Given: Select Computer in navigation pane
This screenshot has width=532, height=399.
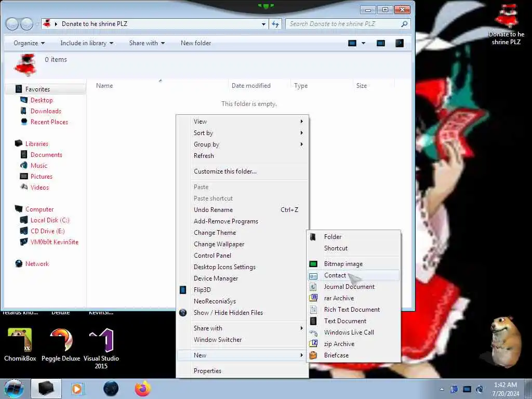Looking at the screenshot, I should 39,209.
